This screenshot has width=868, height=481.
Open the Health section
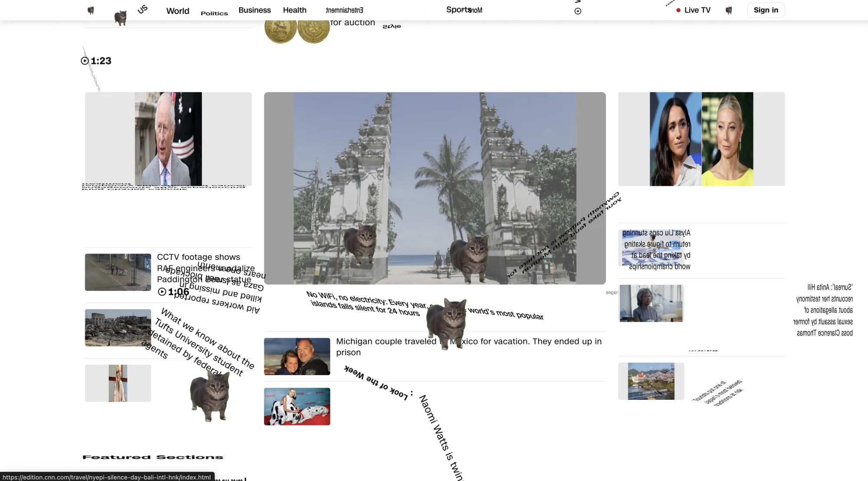coord(295,10)
